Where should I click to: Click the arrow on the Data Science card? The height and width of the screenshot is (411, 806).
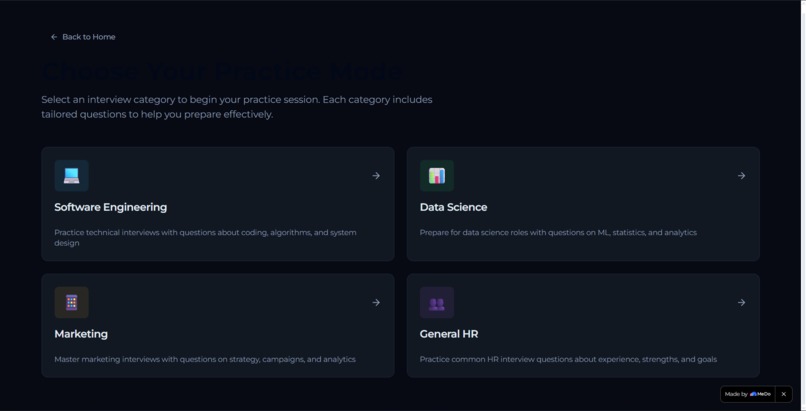741,176
